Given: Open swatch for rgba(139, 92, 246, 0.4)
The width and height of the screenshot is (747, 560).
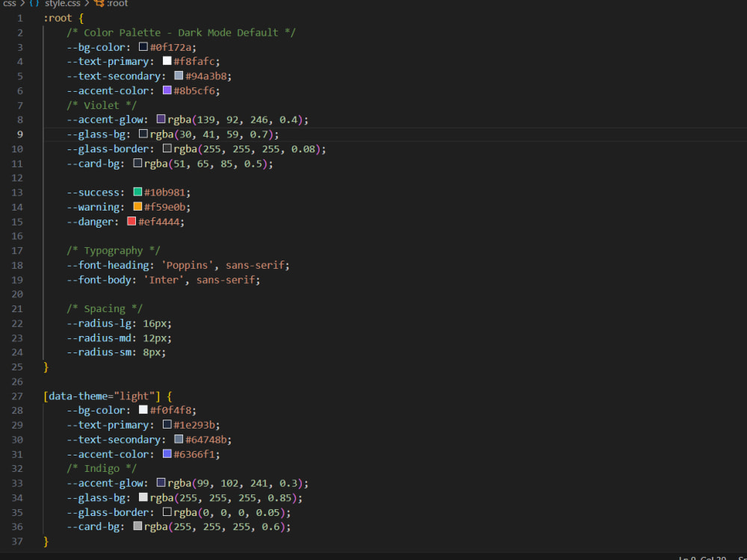Looking at the screenshot, I should point(161,119).
